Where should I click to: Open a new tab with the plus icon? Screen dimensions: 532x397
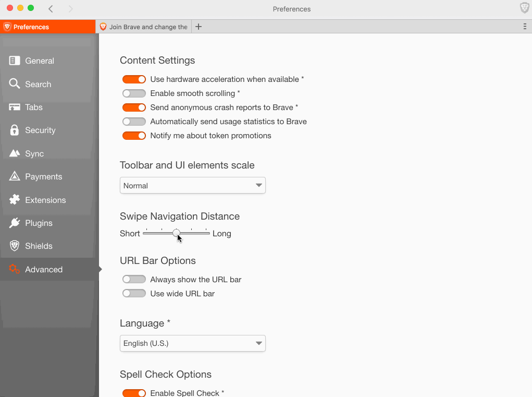pyautogui.click(x=199, y=27)
